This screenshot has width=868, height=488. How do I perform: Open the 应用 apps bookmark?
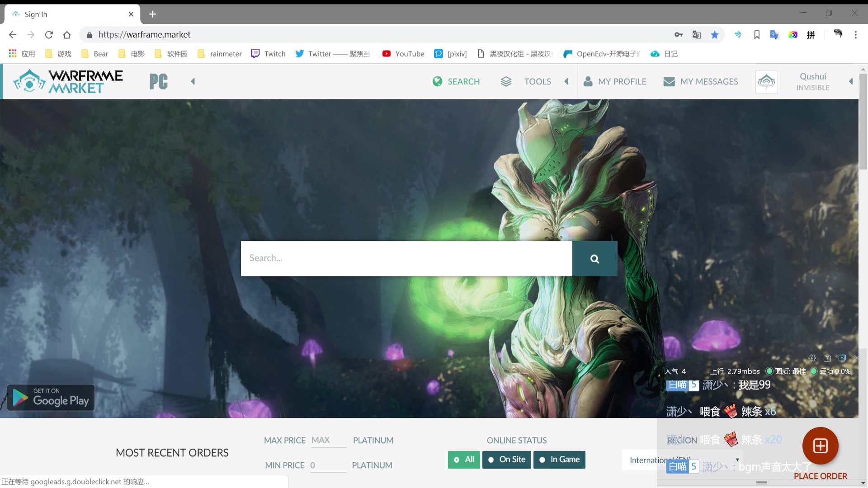point(22,54)
